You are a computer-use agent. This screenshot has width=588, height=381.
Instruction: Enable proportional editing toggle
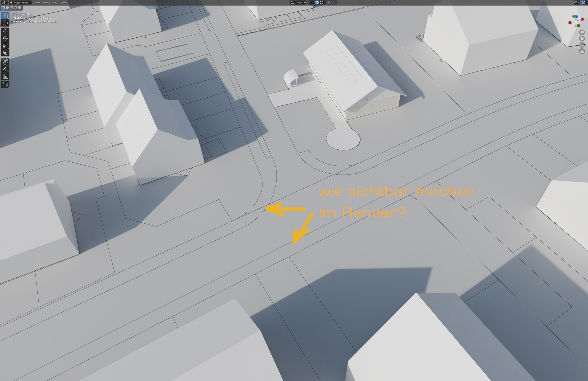(329, 2)
